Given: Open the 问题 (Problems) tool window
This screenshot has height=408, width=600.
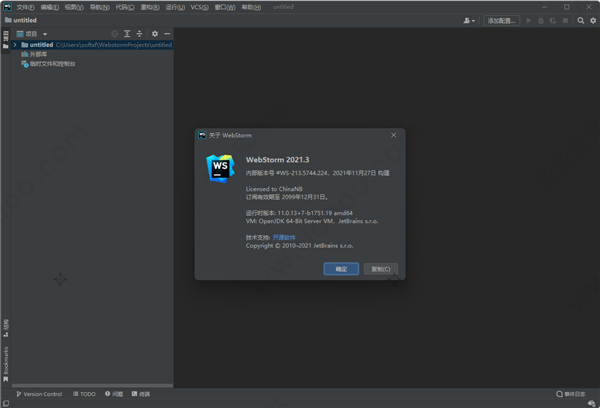Looking at the screenshot, I should pos(114,394).
